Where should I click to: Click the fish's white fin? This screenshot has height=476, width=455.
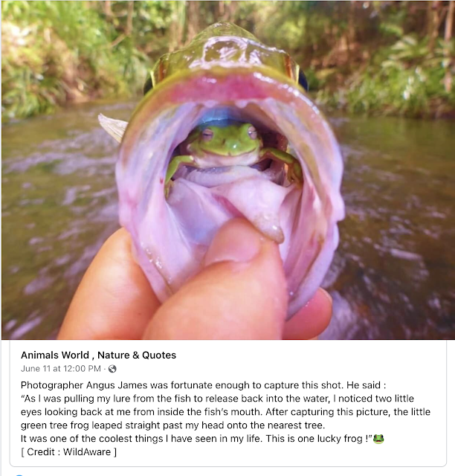tap(112, 127)
